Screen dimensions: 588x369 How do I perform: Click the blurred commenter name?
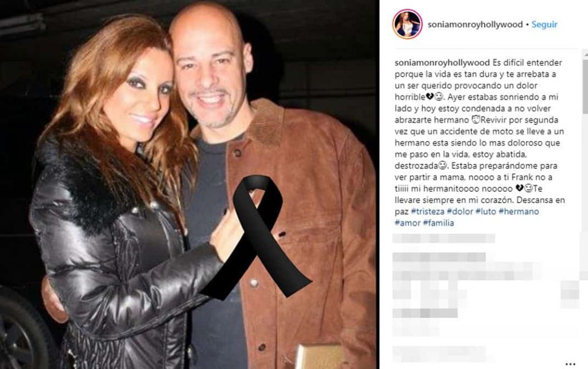439,257
